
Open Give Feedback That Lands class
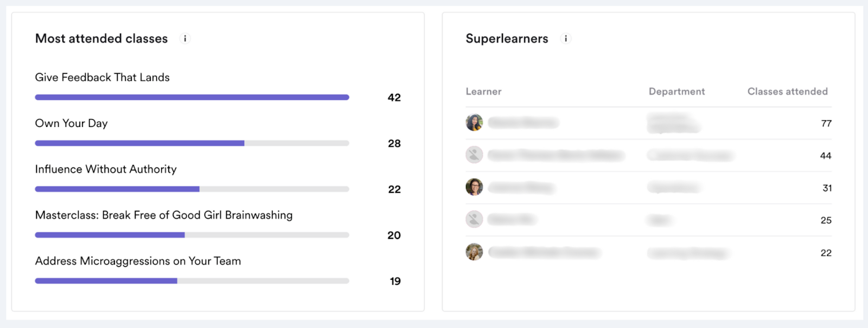(103, 78)
